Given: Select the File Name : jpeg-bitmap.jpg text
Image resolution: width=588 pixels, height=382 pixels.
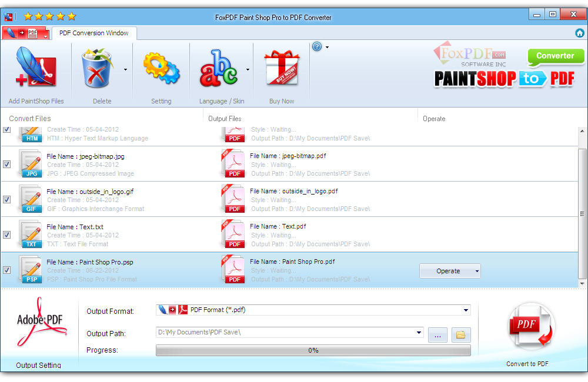Looking at the screenshot, I should tap(85, 156).
